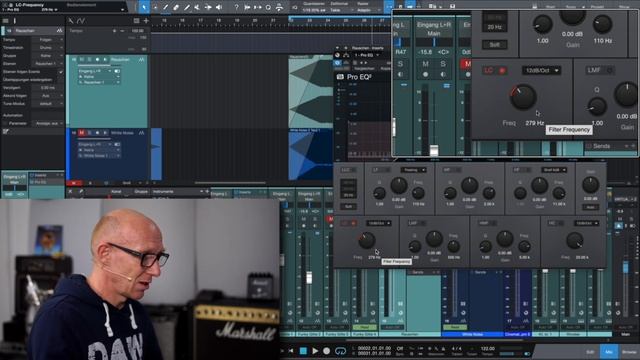Open the 12dB/Oct slope dropdown in zoomed view
The image size is (640, 360).
click(x=541, y=71)
